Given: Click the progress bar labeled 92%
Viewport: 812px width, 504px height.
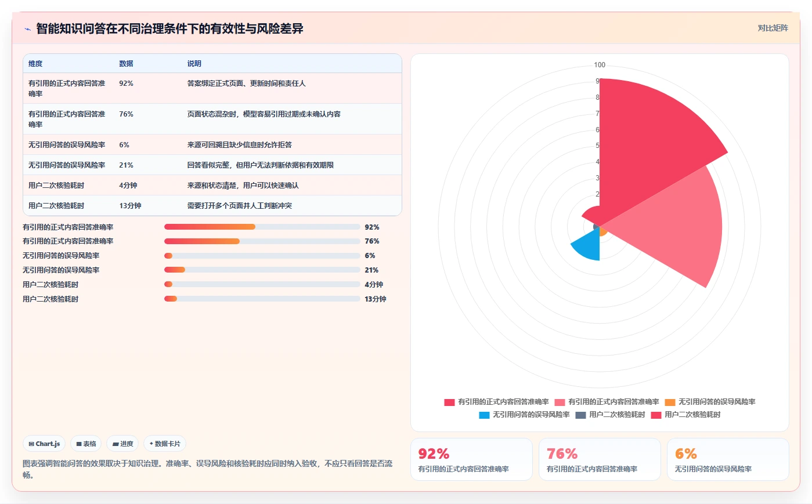Looking at the screenshot, I should coord(262,227).
